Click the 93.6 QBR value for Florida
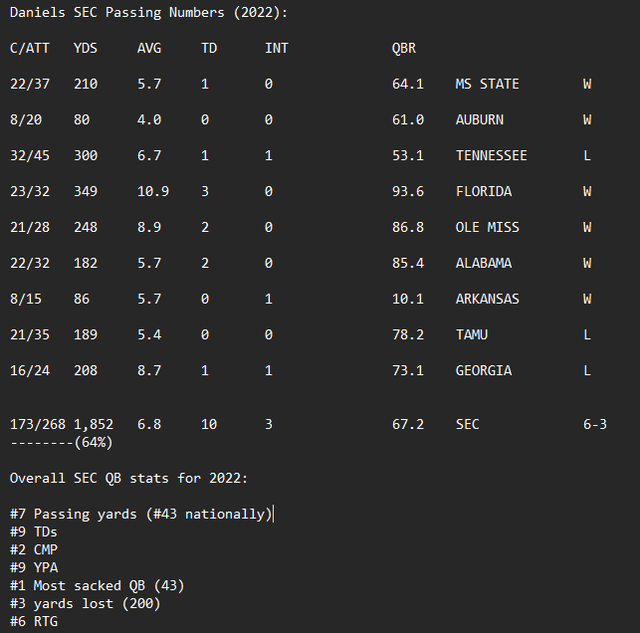640x633 pixels. coord(408,191)
